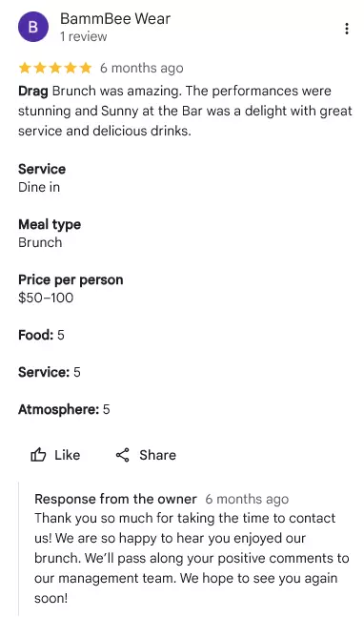Screen dimensions: 364x618
Task: Click the Response from the owner heading
Action: (115, 499)
